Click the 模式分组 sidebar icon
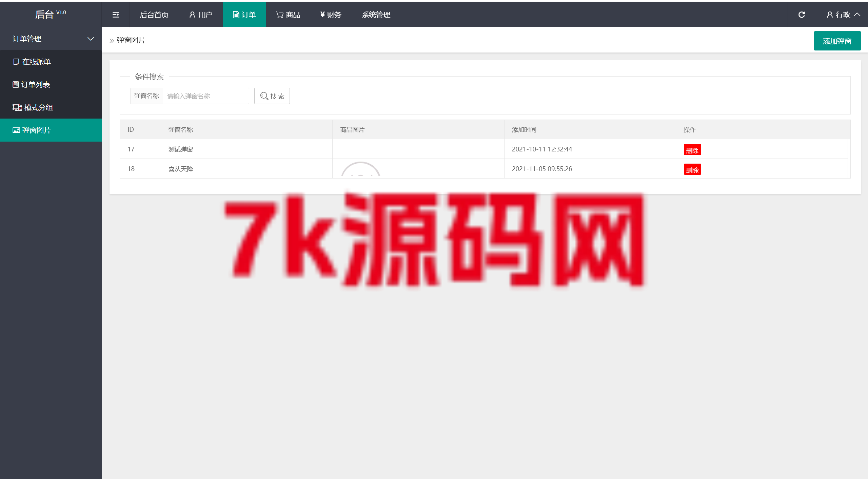The height and width of the screenshot is (479, 868). coord(17,107)
